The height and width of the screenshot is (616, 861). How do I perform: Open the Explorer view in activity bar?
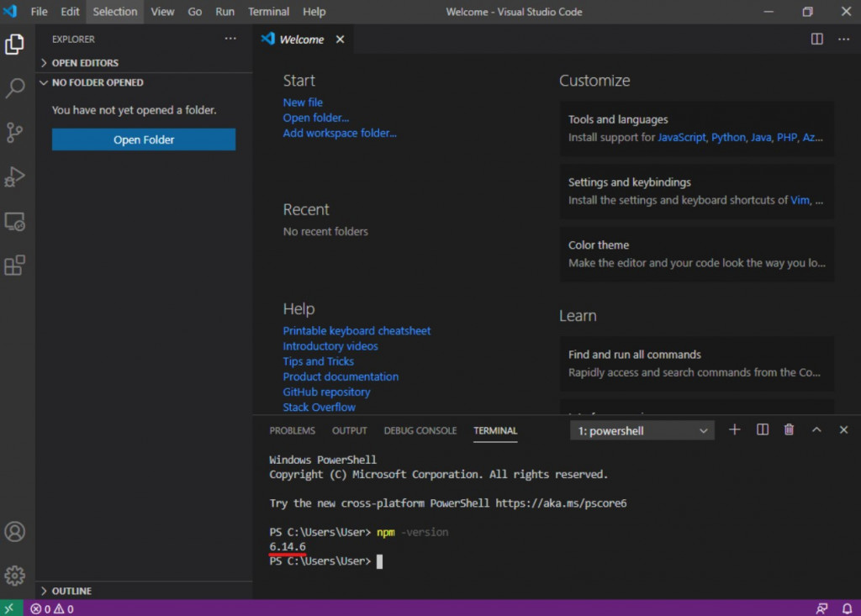[x=15, y=44]
